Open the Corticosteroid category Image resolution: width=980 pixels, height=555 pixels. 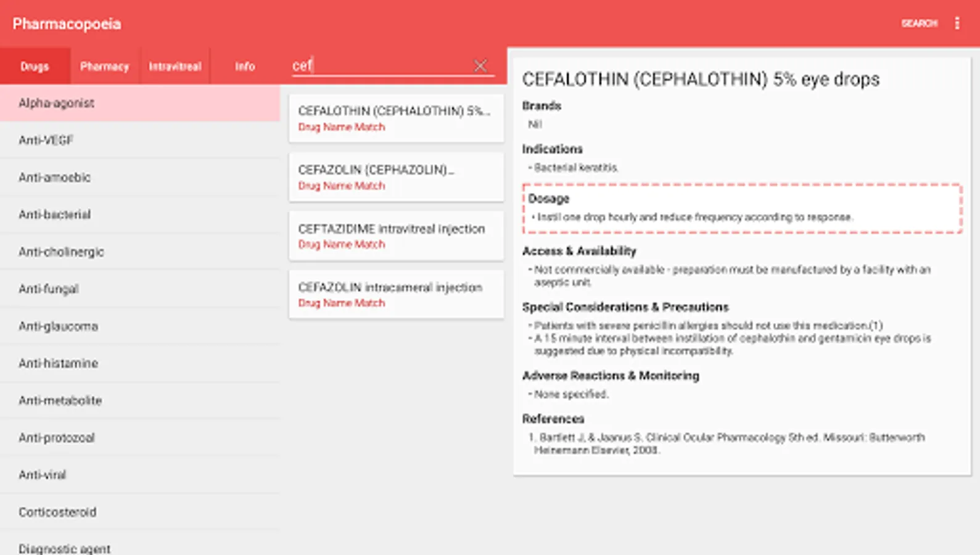pyautogui.click(x=140, y=512)
